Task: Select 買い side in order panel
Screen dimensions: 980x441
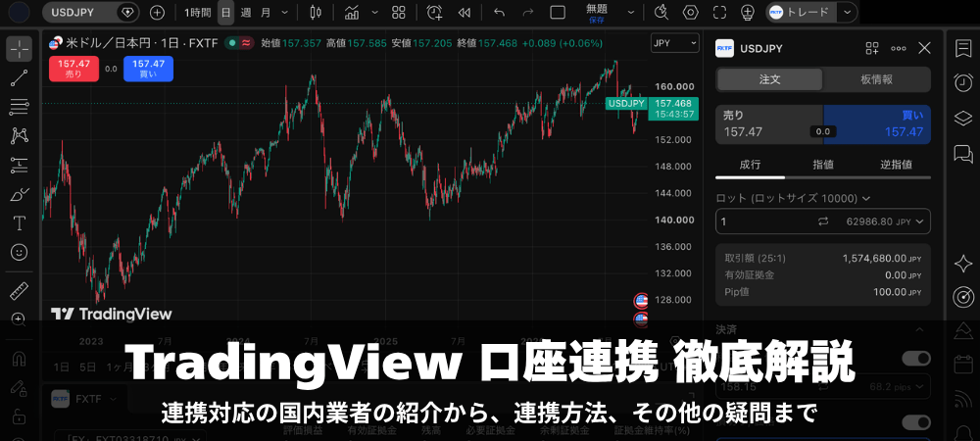Action: pos(877,123)
